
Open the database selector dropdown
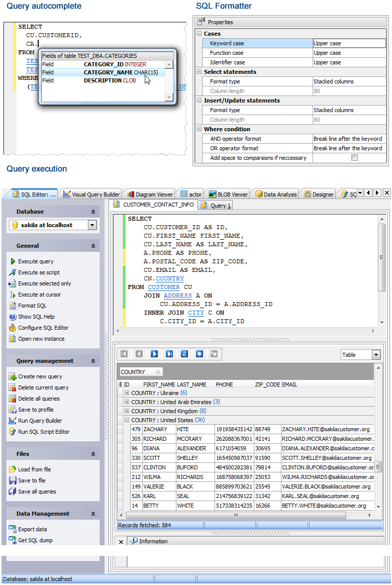coord(91,225)
